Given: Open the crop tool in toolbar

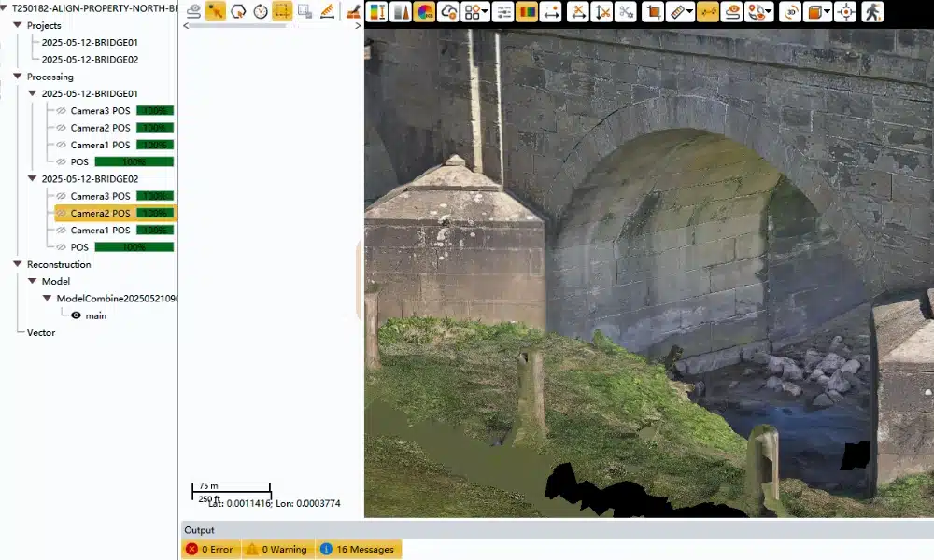Looking at the screenshot, I should (x=654, y=12).
